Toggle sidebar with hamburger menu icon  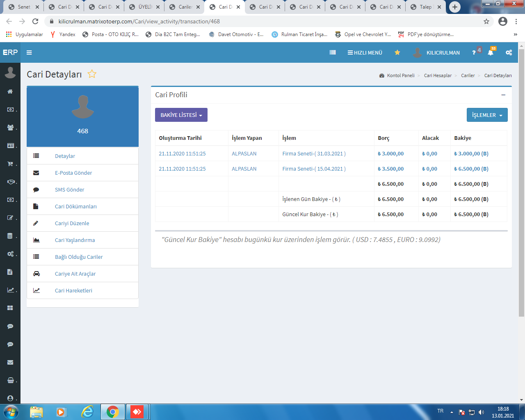(x=29, y=52)
